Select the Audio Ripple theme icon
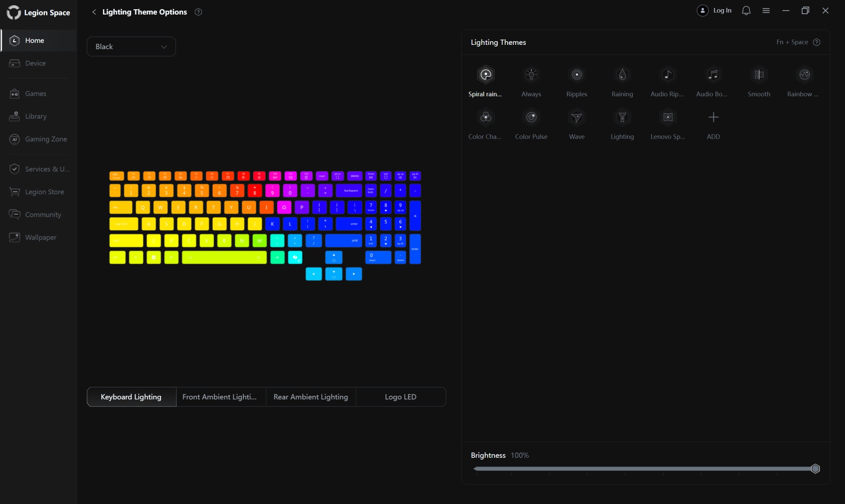Viewport: 845px width, 504px height. click(667, 75)
